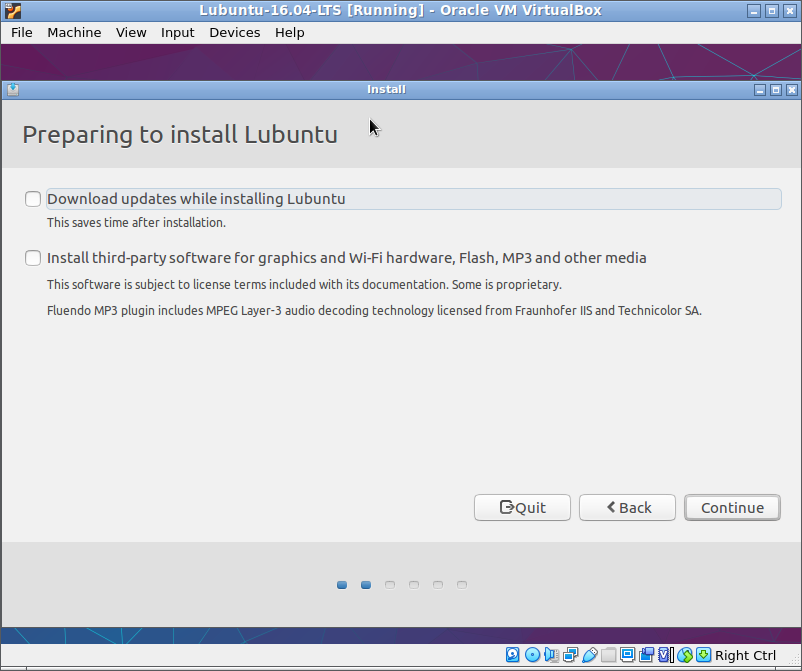
Task: Click the USB devices status icon
Action: click(x=590, y=655)
